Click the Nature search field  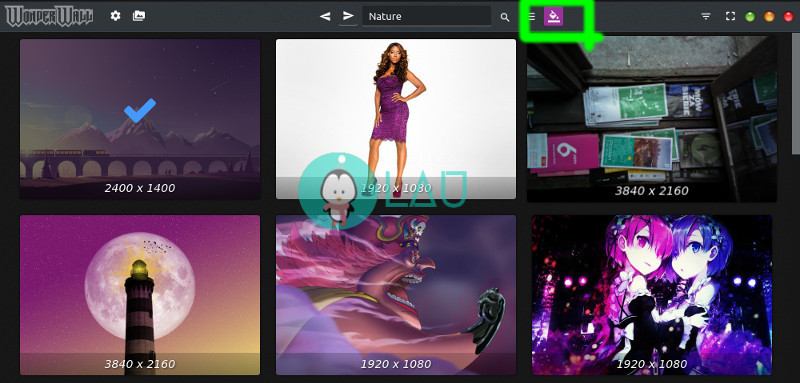[x=427, y=16]
